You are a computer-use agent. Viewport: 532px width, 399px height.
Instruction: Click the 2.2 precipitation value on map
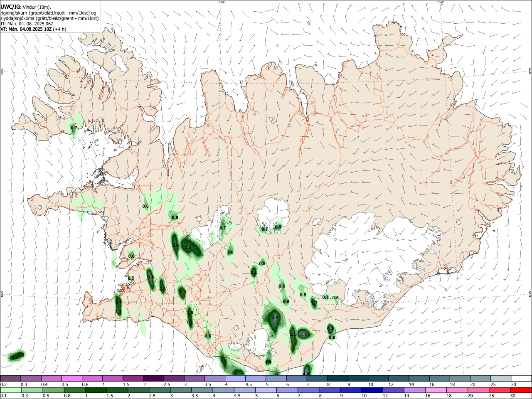(x=187, y=247)
